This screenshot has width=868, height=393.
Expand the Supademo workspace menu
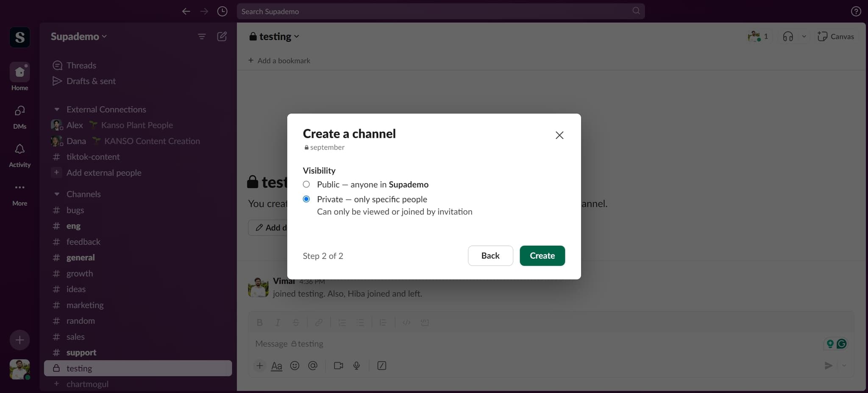coord(78,36)
